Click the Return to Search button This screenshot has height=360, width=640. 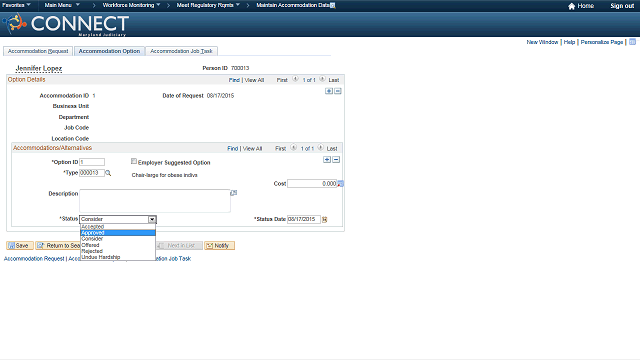click(58, 246)
